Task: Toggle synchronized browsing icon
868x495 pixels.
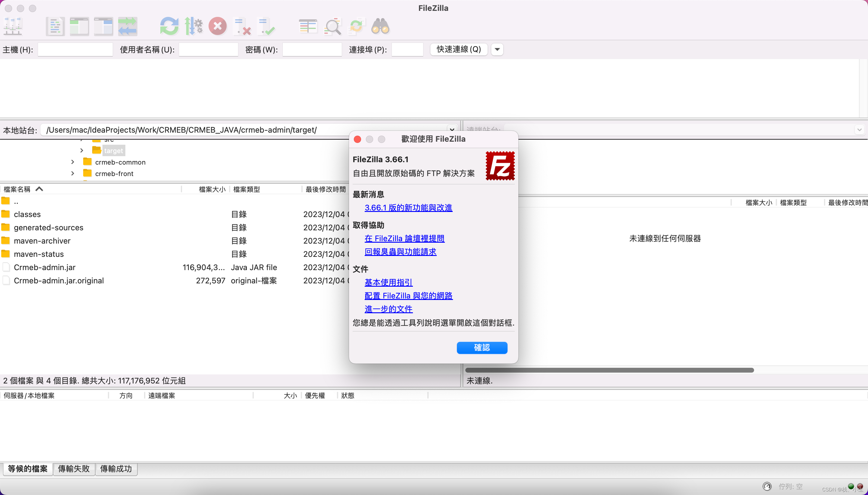Action: (x=356, y=27)
